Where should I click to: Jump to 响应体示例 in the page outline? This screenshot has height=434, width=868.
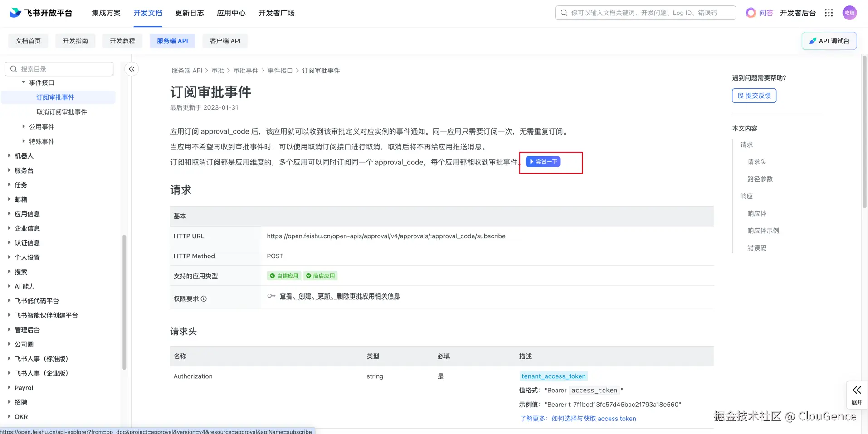(x=763, y=231)
